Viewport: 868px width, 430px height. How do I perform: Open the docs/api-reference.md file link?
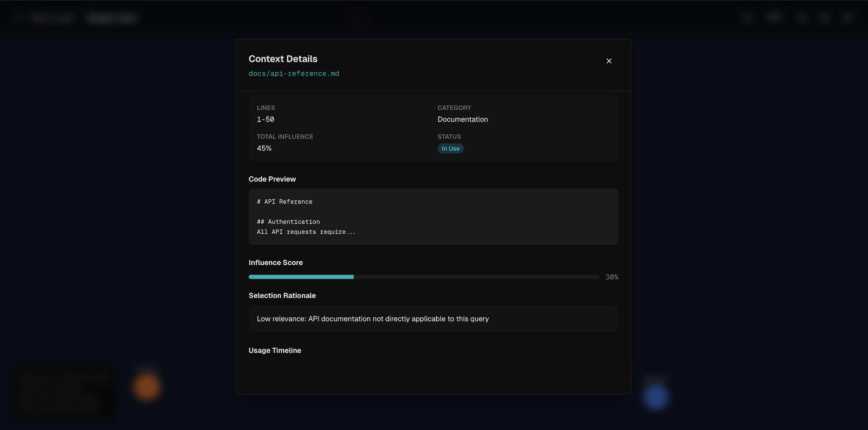294,74
